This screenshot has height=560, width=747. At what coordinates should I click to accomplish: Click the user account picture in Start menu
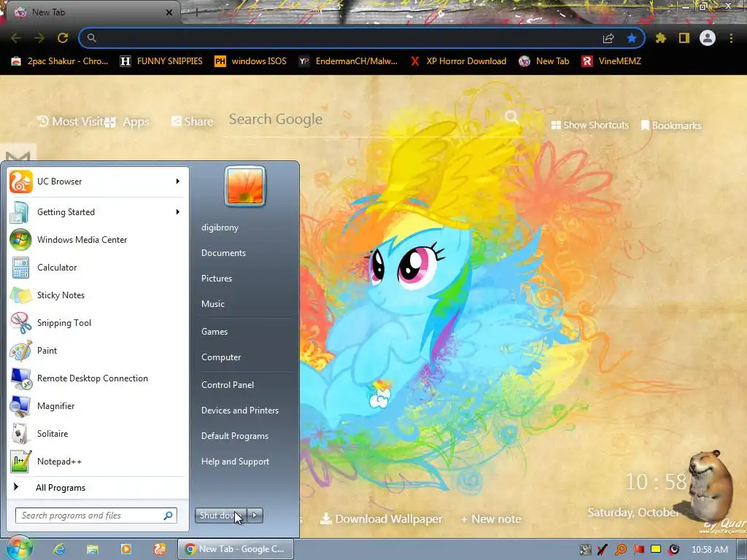pos(245,186)
